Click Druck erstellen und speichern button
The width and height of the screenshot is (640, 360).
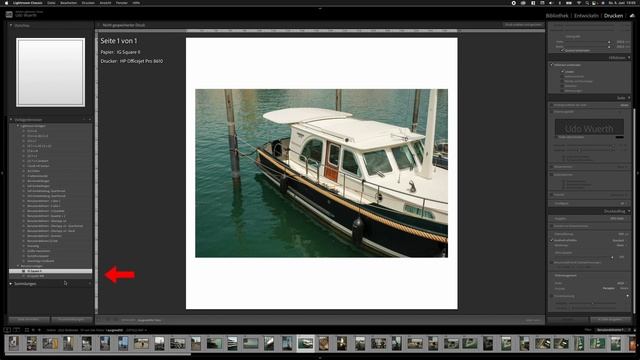523,25
